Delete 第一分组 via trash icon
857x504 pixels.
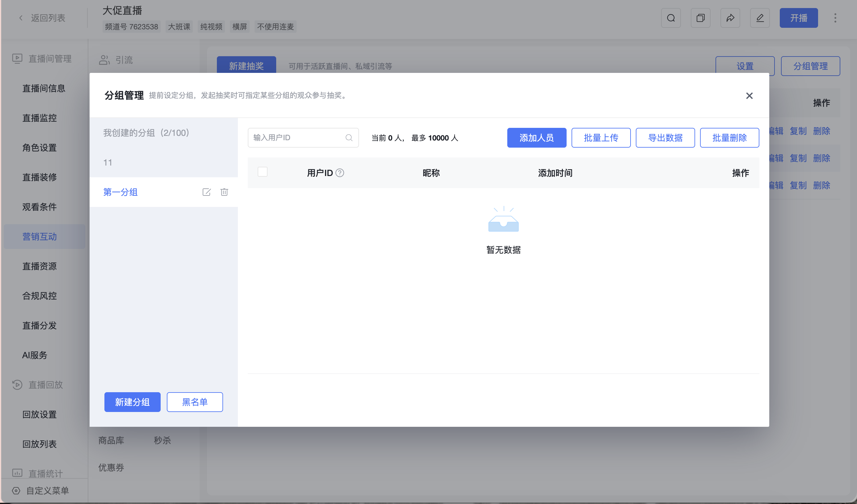tap(224, 192)
